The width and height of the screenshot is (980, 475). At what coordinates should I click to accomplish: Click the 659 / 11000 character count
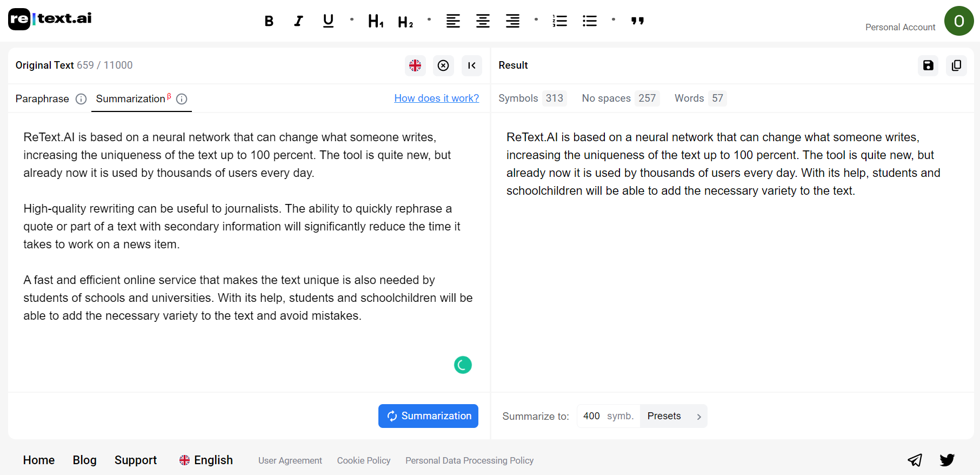point(105,65)
